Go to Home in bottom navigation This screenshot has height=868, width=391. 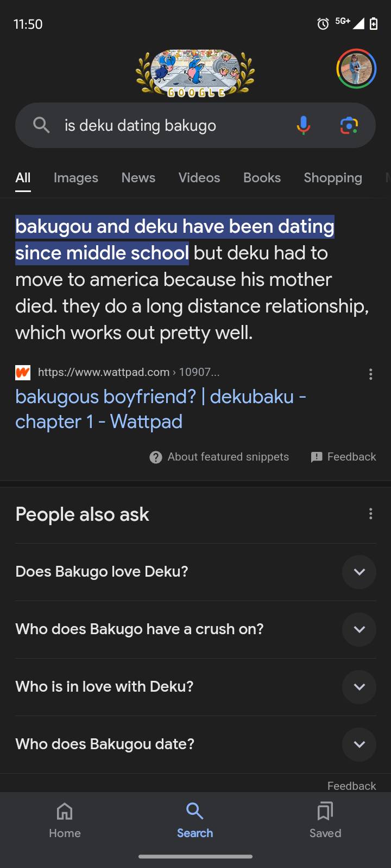(65, 820)
